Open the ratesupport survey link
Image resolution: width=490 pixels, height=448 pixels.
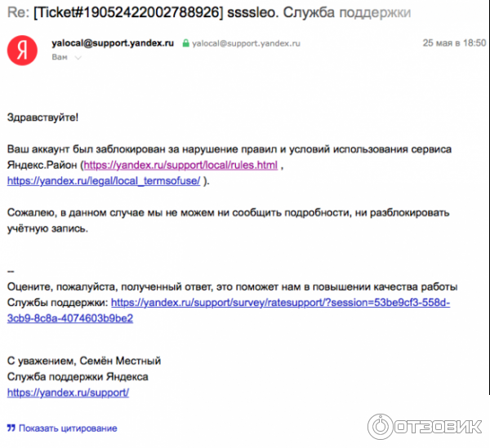[280, 302]
